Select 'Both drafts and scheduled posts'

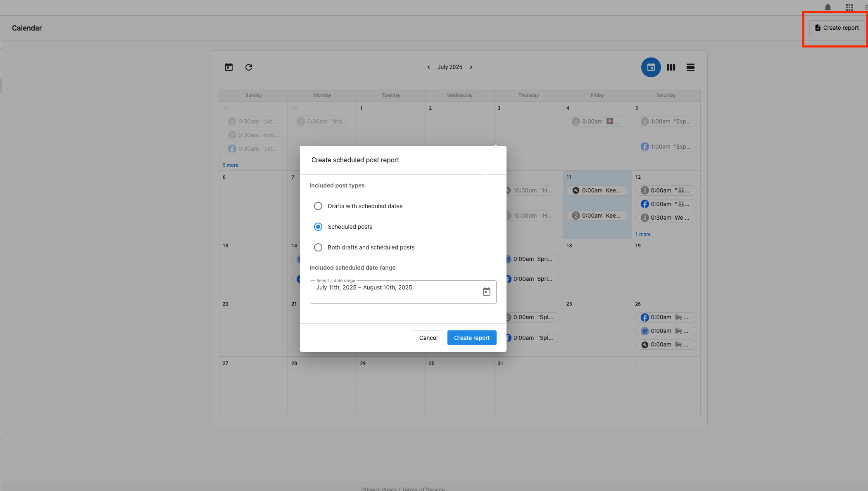[x=318, y=247]
